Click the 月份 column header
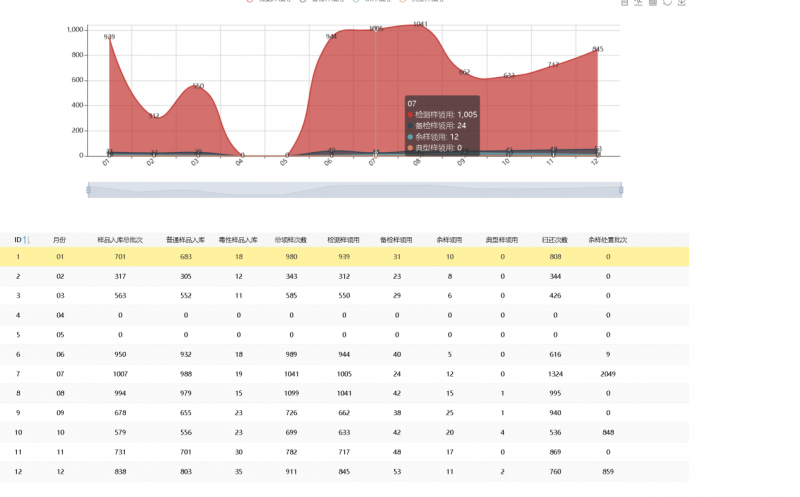Image resolution: width=800 pixels, height=497 pixels. [60, 240]
